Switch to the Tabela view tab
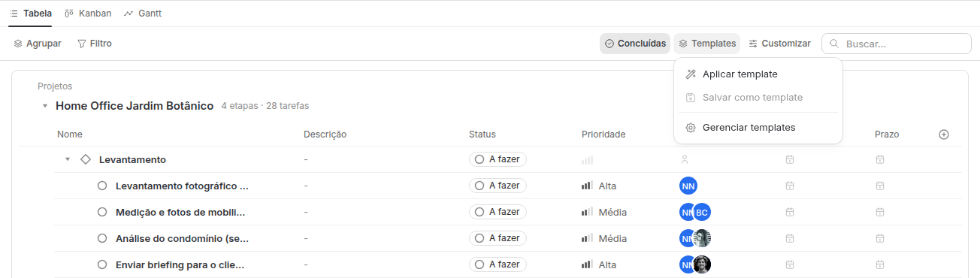The height and width of the screenshot is (278, 980). [x=30, y=14]
